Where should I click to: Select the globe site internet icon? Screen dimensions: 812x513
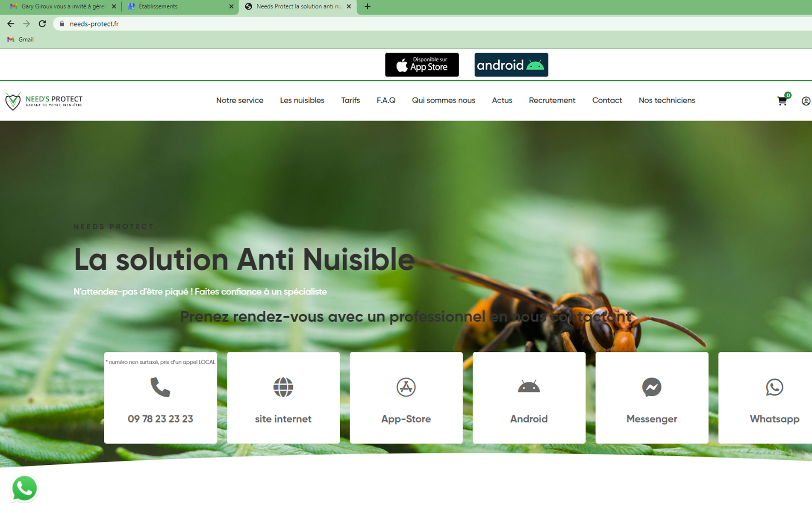point(283,387)
